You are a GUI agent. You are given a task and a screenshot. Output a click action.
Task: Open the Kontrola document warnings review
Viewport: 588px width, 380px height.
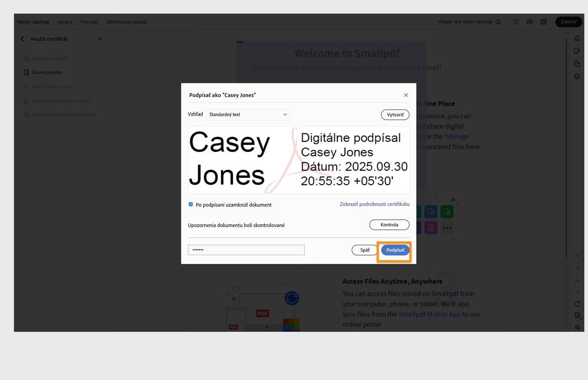point(389,225)
